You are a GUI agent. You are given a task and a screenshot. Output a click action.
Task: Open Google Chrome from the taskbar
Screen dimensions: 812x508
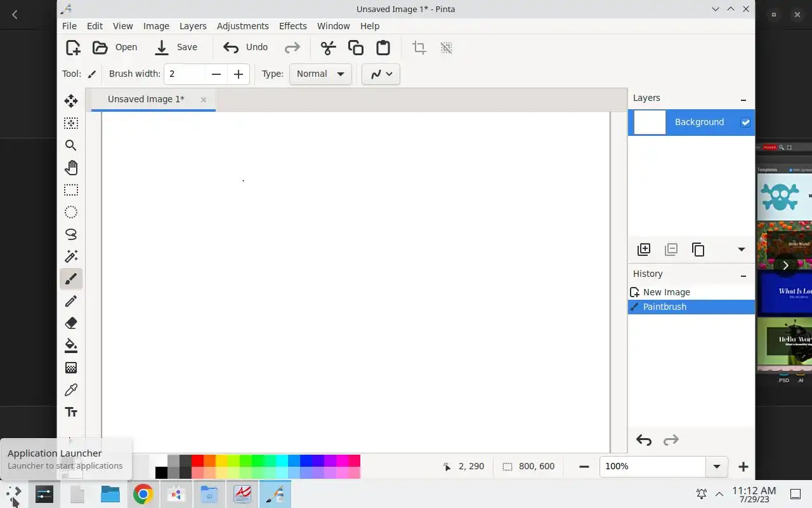point(143,494)
